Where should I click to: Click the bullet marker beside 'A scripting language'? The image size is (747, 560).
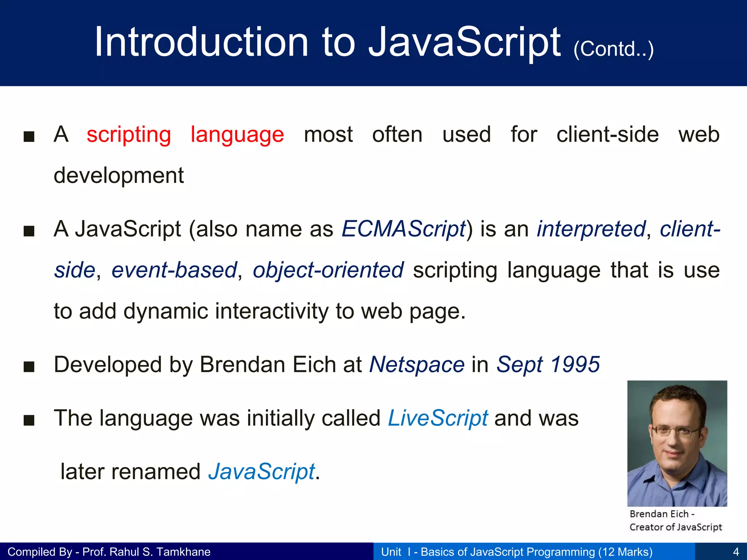click(x=29, y=137)
